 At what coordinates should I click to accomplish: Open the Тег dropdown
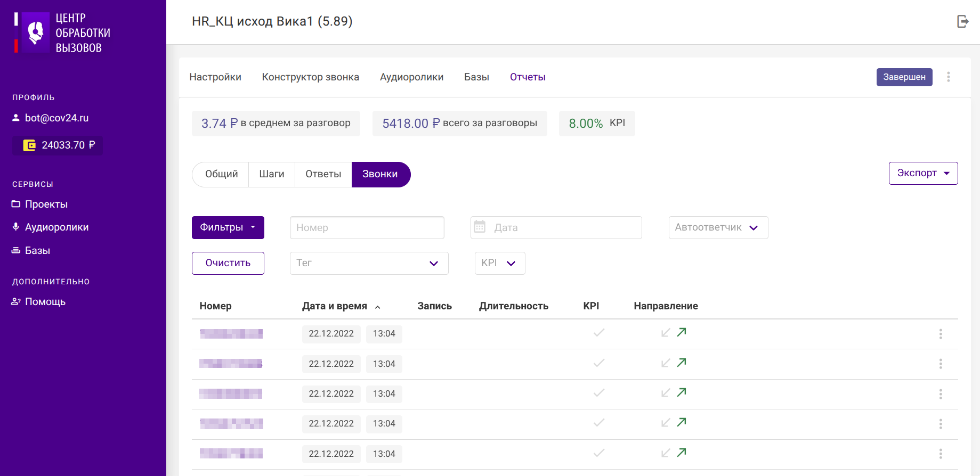(x=369, y=263)
